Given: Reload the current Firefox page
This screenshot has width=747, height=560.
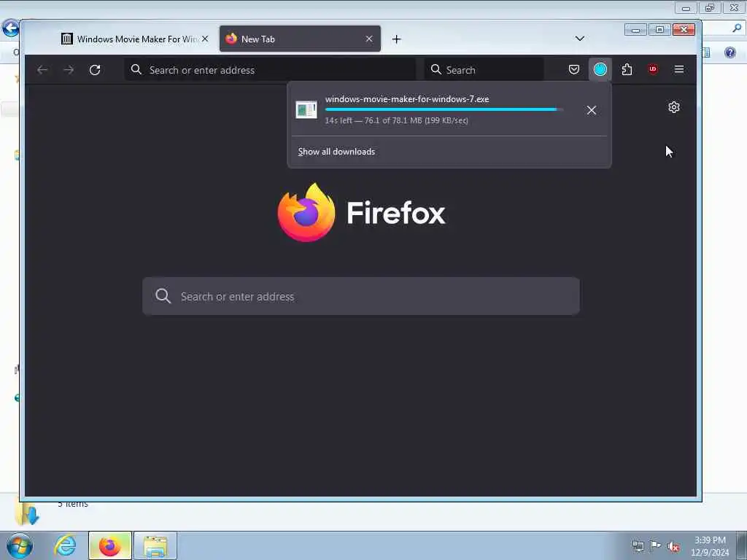Looking at the screenshot, I should [95, 70].
